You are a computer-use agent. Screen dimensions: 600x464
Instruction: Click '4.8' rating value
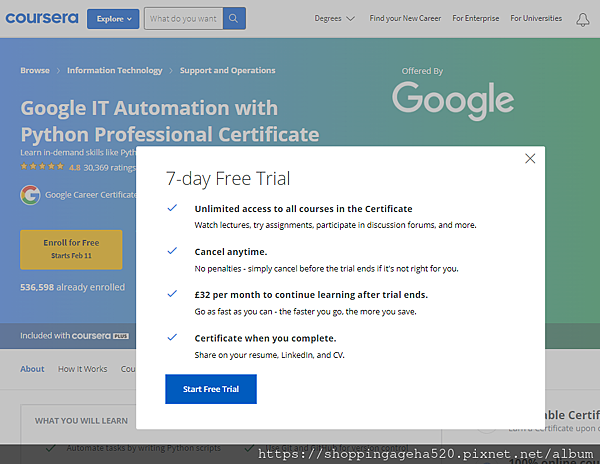pos(75,168)
